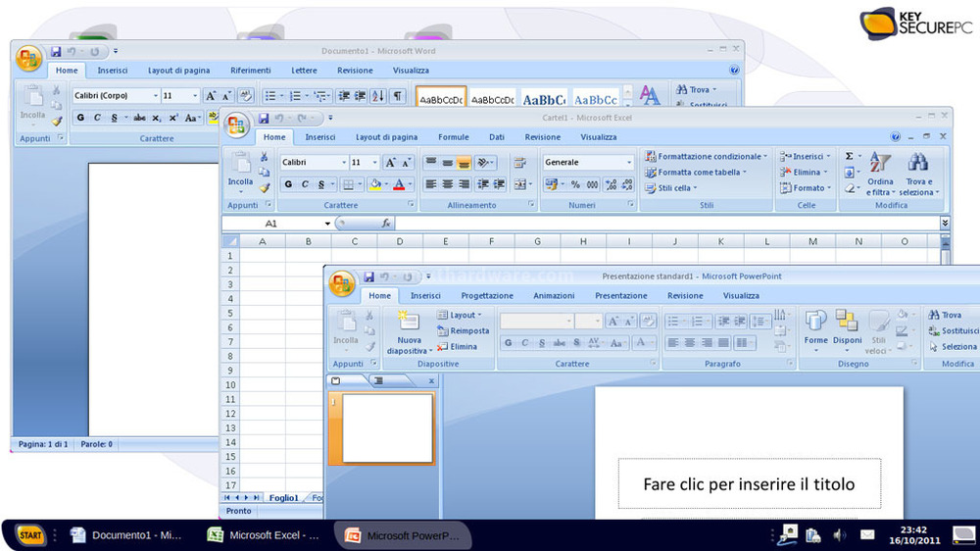Click the AutoSum sigma icon in Excel
Image resolution: width=980 pixels, height=551 pixels.
pos(850,156)
